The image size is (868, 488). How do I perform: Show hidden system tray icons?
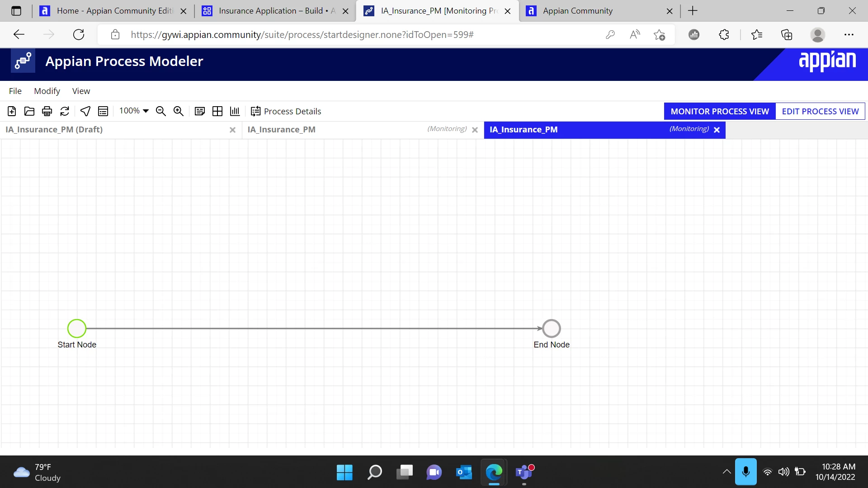(x=726, y=472)
